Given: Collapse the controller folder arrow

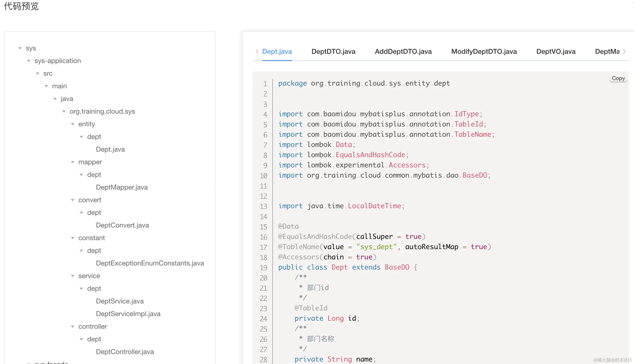Looking at the screenshot, I should pyautogui.click(x=73, y=327).
